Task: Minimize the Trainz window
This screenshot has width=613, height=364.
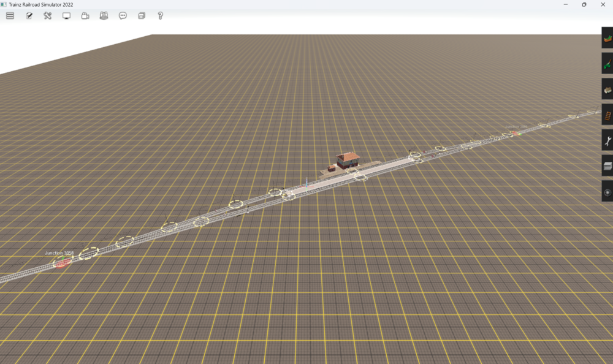Action: 565,4
